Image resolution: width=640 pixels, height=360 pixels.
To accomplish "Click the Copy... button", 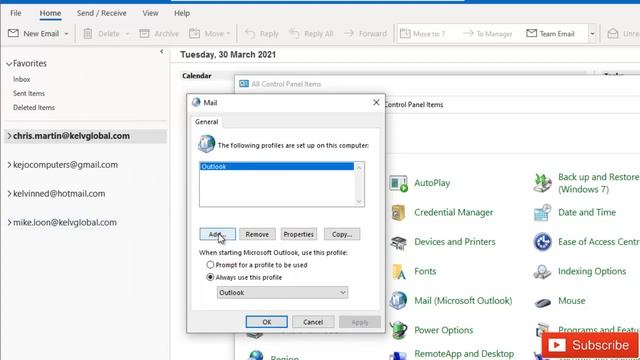I will (342, 234).
